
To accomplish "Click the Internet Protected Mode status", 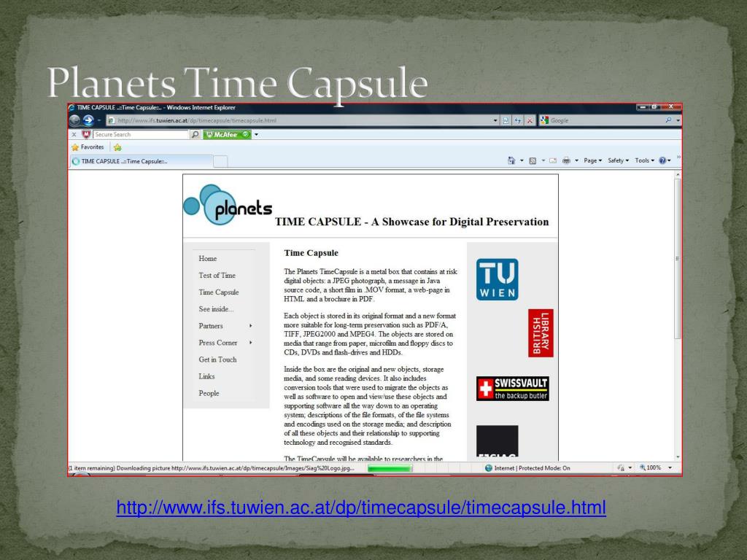I will click(527, 468).
